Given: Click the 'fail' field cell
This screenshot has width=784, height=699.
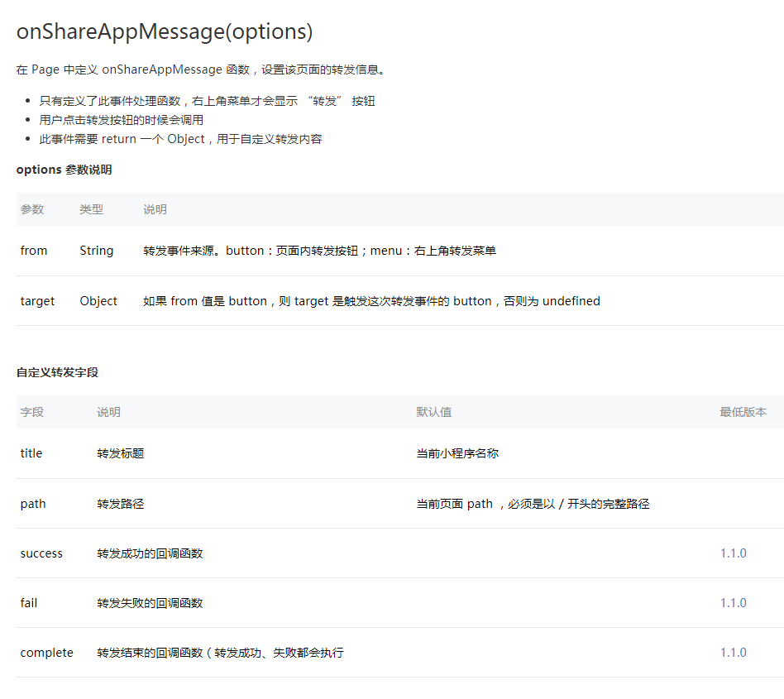Looking at the screenshot, I should point(28,602).
